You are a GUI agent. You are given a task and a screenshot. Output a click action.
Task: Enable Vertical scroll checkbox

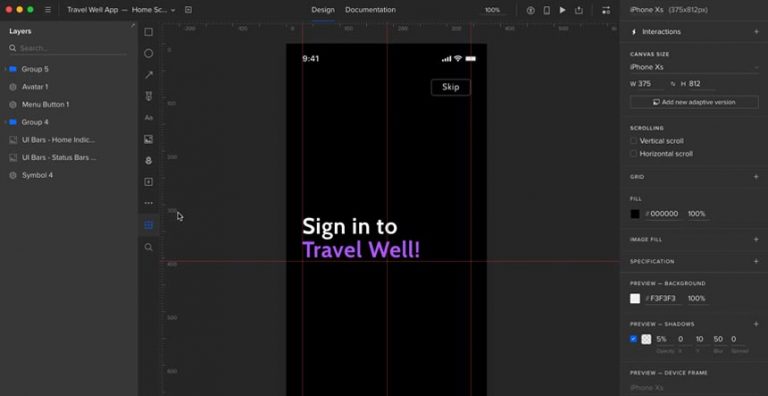coord(633,141)
